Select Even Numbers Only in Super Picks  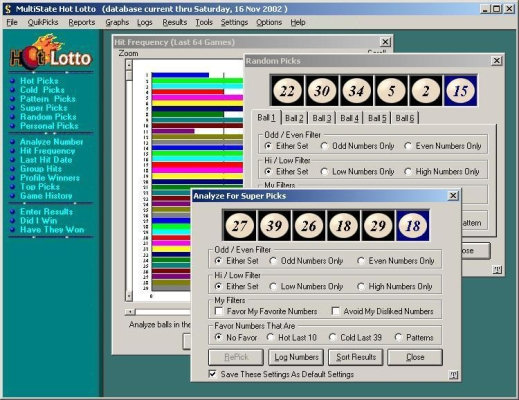[395, 261]
